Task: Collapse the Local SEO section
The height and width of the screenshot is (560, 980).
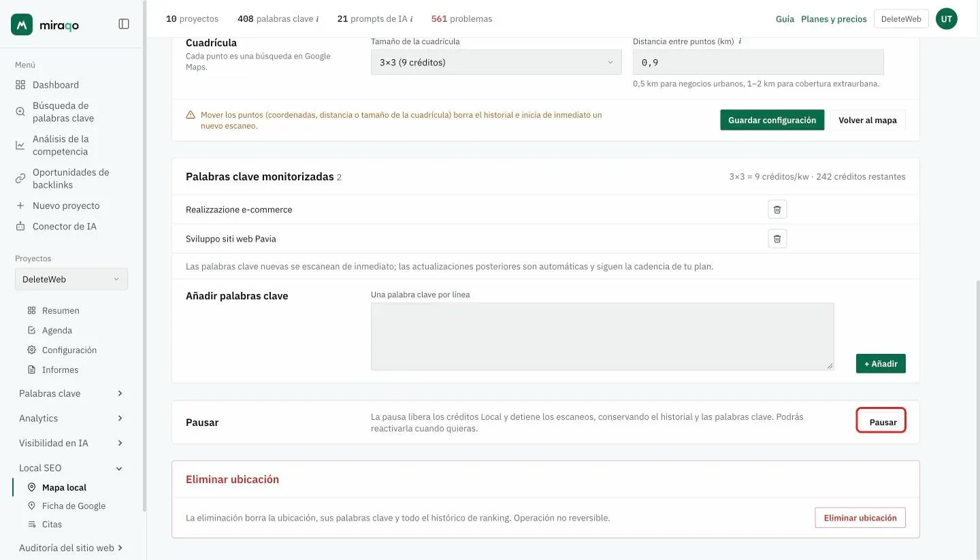Action: (71, 468)
